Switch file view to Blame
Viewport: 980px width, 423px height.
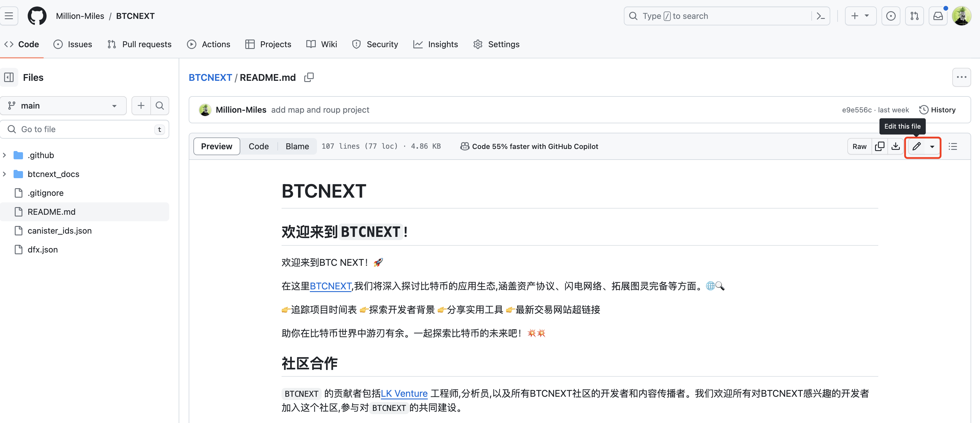(297, 146)
